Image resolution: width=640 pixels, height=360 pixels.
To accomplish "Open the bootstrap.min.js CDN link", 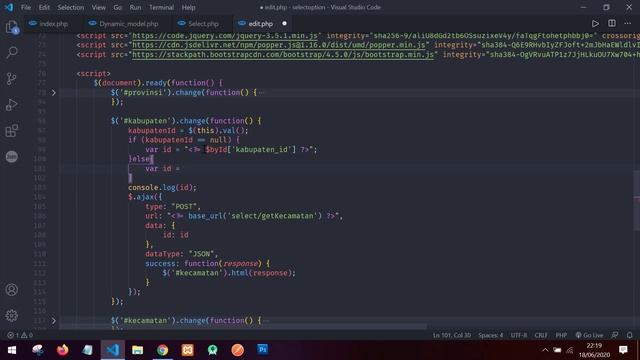I will point(283,54).
